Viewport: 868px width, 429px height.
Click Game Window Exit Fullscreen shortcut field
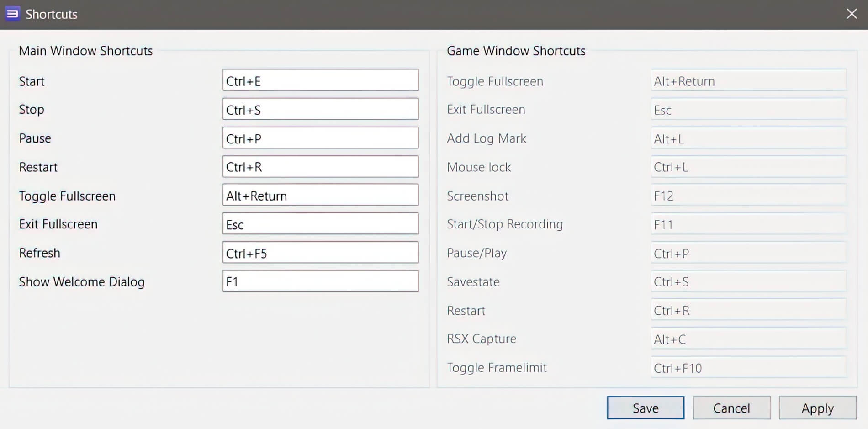click(748, 109)
